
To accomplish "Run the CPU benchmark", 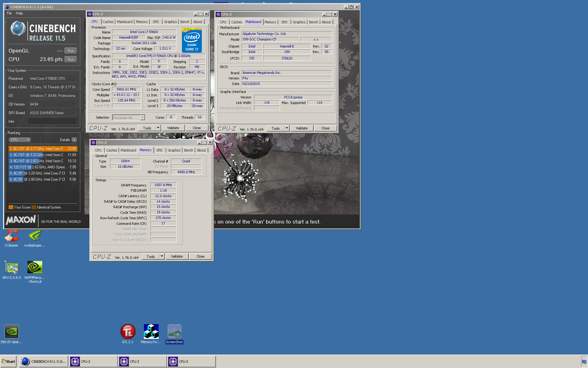I will [x=71, y=59].
